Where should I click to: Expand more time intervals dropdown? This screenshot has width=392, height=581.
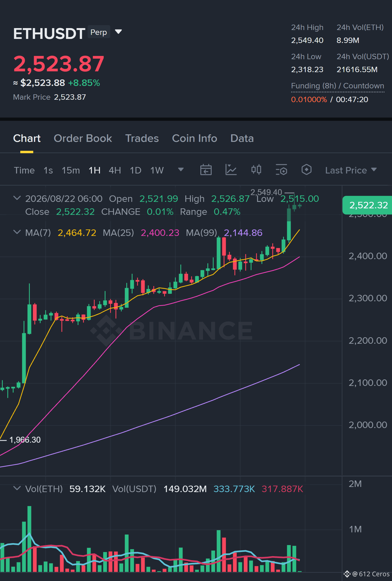click(x=181, y=169)
